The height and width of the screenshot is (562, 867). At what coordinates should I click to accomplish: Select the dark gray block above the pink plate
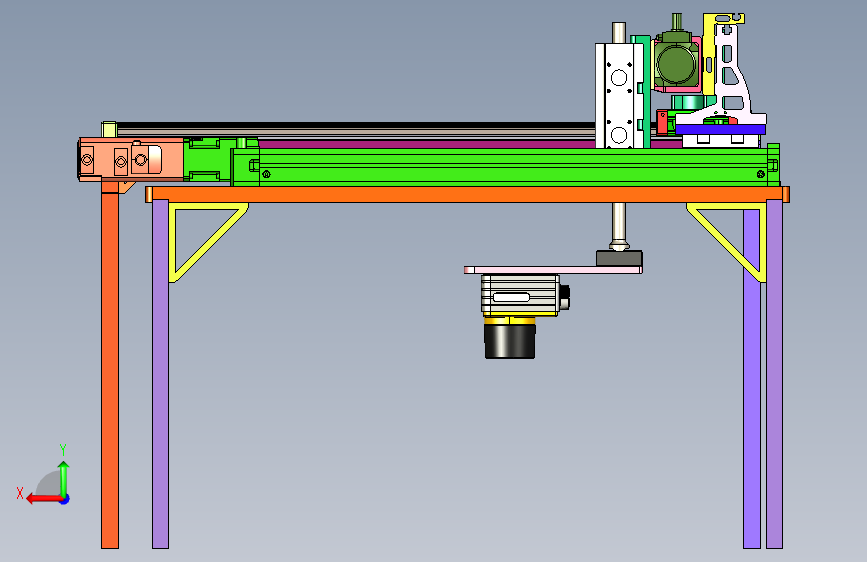(619, 258)
